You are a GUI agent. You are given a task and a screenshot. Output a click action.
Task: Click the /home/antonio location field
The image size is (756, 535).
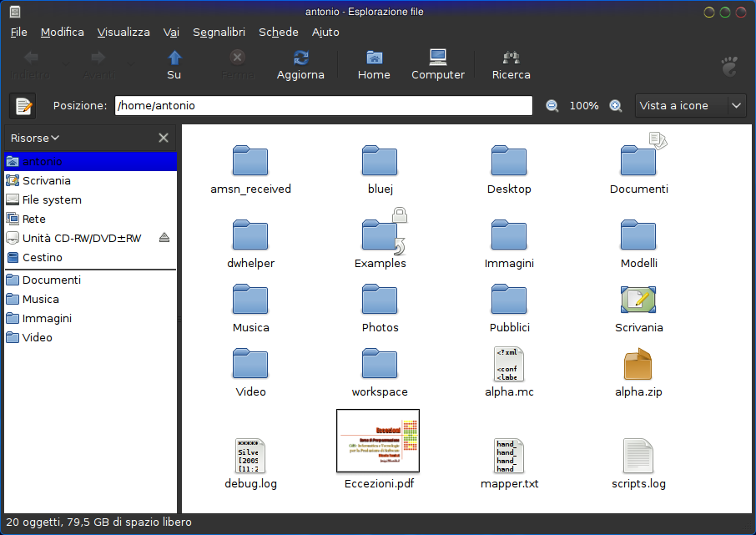[323, 106]
